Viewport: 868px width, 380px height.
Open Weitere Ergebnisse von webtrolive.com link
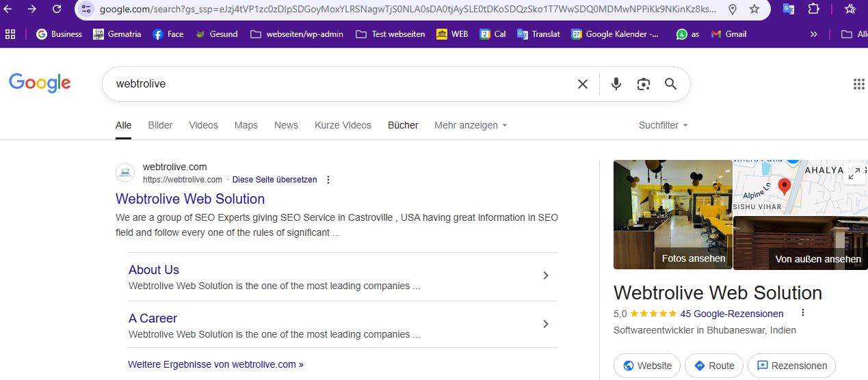click(x=215, y=364)
